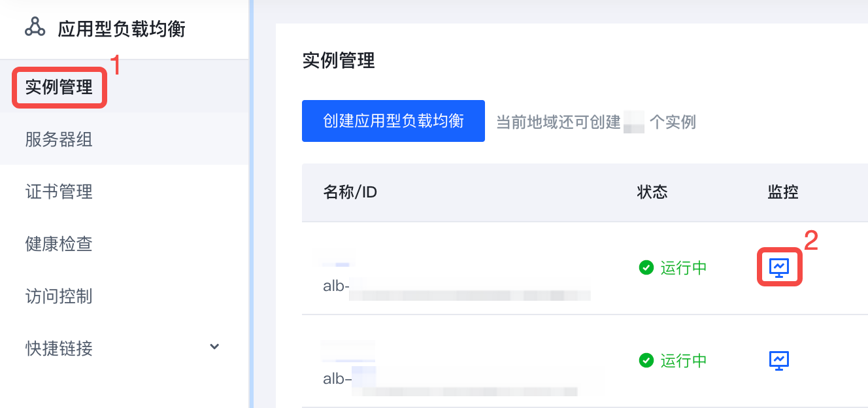Open 实例管理 in the sidebar
Viewport: 868px width, 408px height.
coord(59,87)
